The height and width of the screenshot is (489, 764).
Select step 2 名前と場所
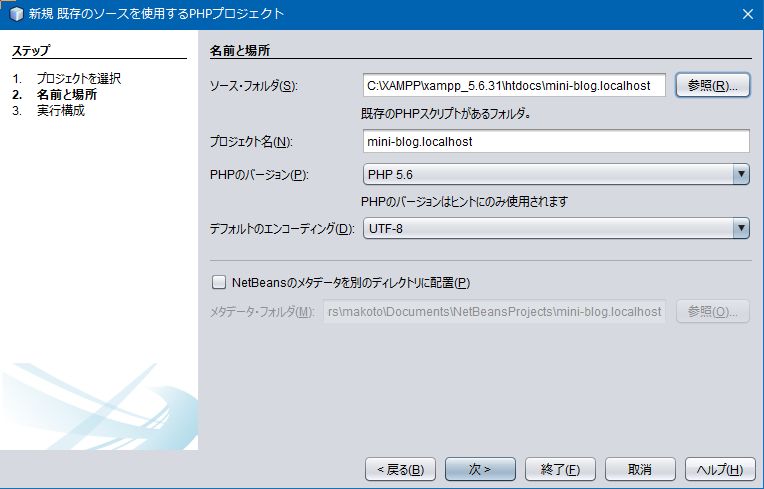click(67, 94)
